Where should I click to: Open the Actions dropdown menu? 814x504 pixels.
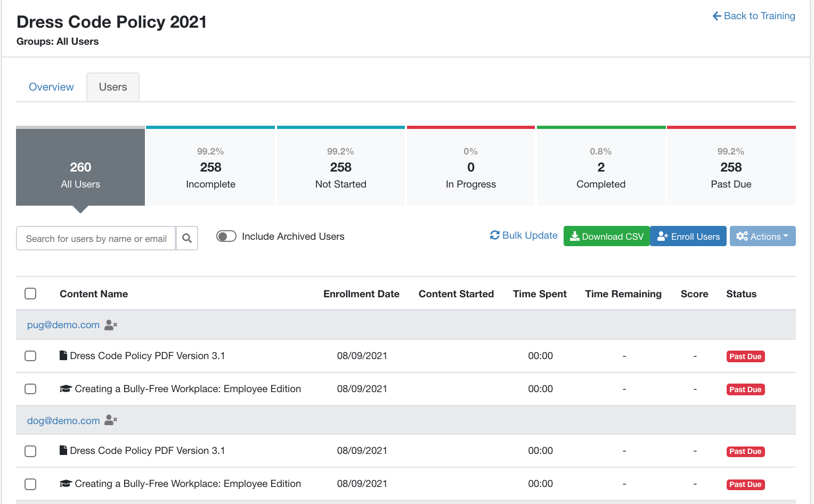(x=762, y=236)
